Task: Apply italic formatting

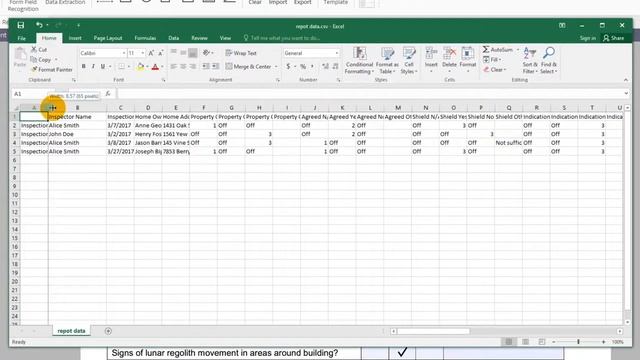Action: 93,67
